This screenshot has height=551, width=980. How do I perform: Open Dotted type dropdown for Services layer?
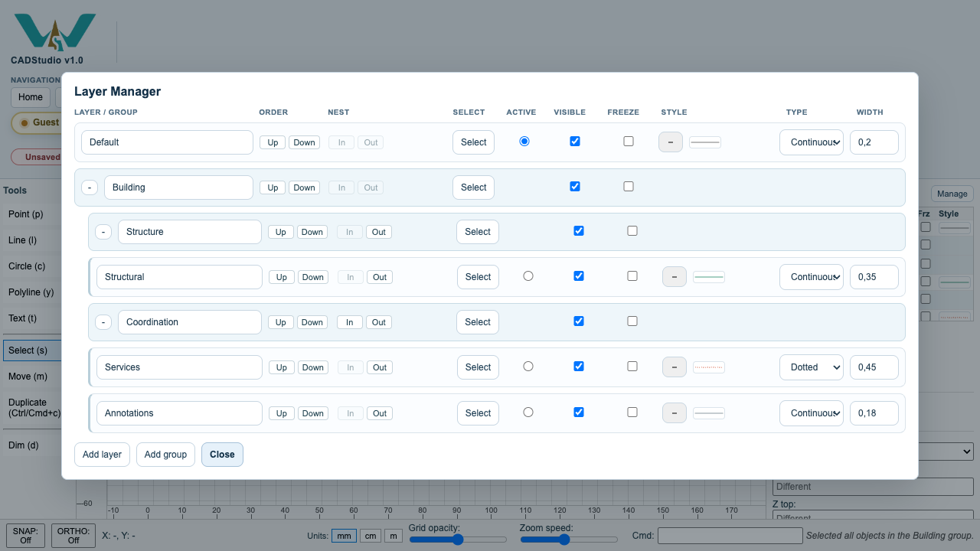812,367
